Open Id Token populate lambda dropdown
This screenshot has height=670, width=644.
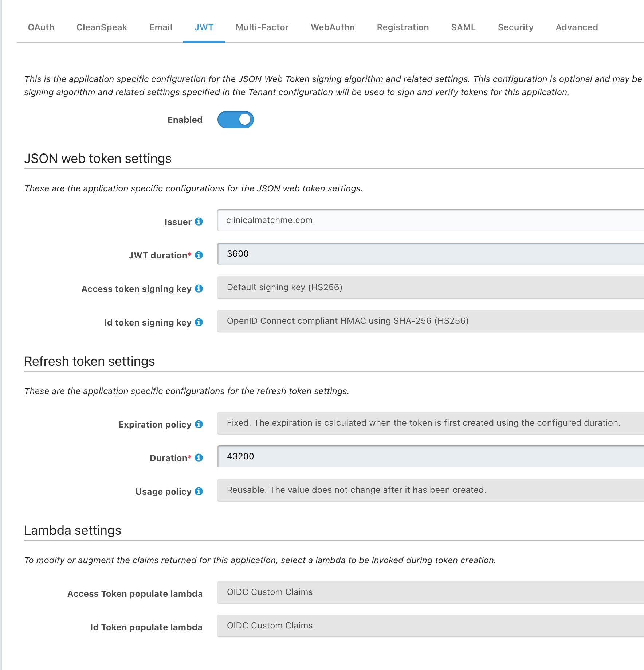pyautogui.click(x=431, y=626)
